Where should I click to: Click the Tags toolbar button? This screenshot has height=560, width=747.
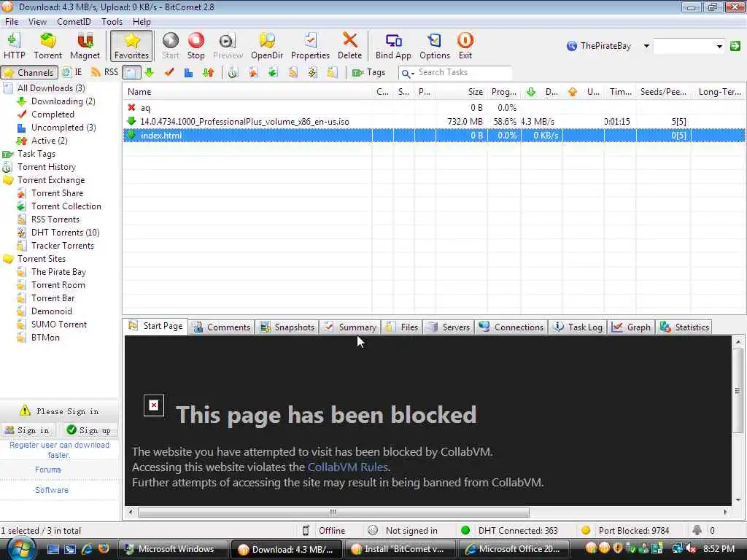[368, 72]
